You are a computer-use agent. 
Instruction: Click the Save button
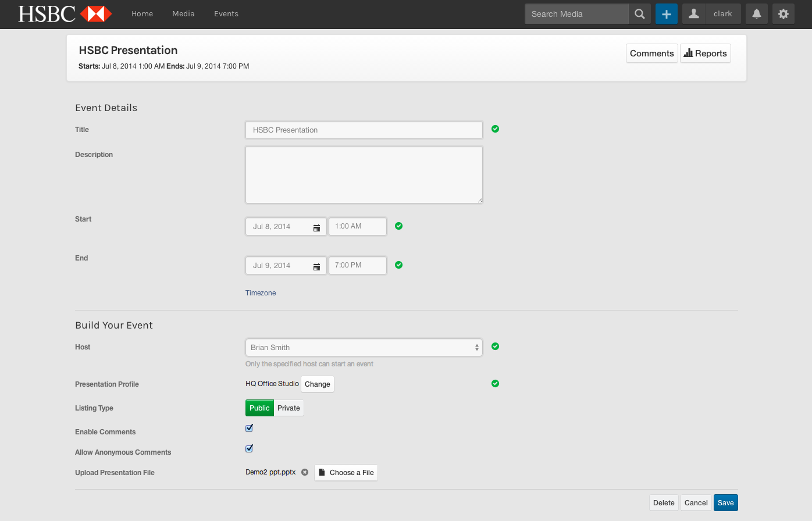(x=726, y=503)
